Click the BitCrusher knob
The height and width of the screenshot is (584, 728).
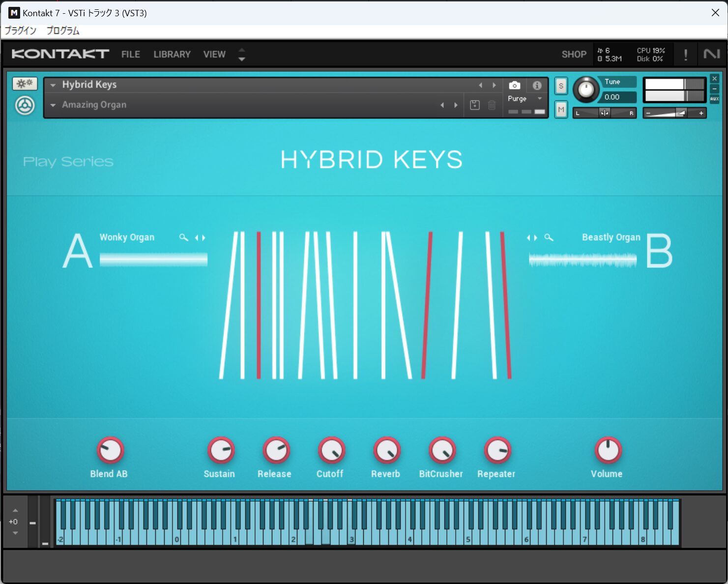[442, 450]
